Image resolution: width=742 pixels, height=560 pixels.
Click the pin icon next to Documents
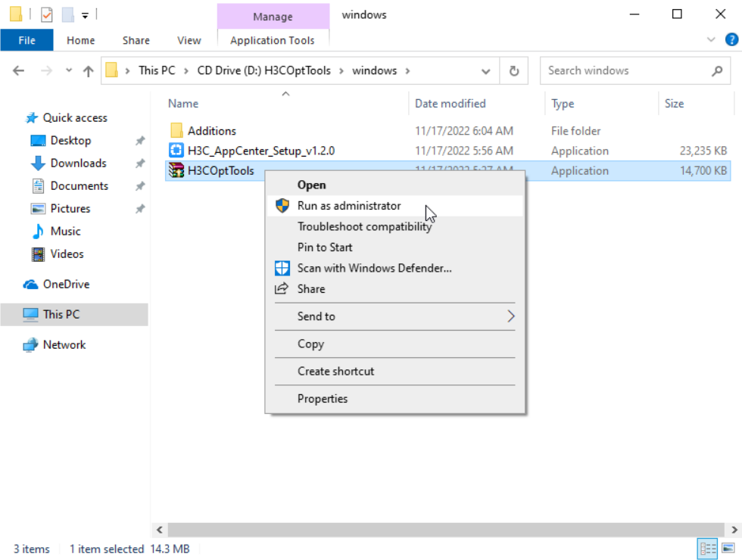(140, 186)
